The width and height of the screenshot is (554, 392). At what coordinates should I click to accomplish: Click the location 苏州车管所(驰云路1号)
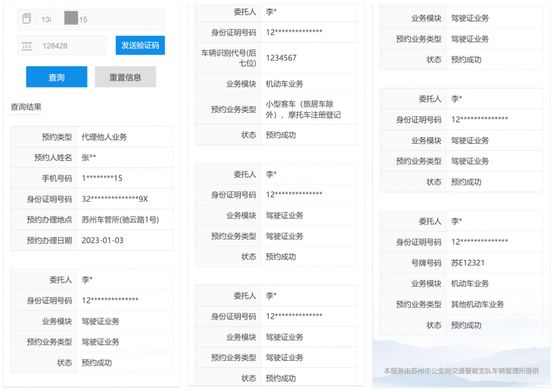coord(120,219)
